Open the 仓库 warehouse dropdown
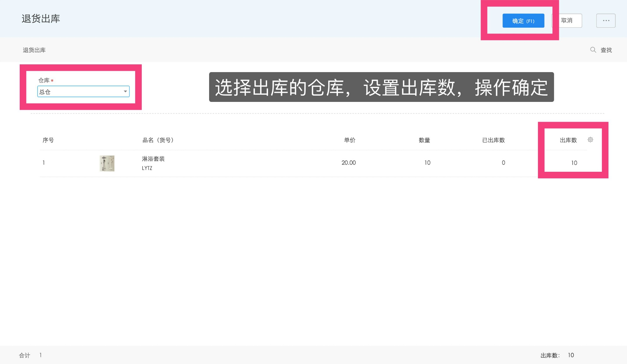627x364 pixels. click(x=83, y=91)
